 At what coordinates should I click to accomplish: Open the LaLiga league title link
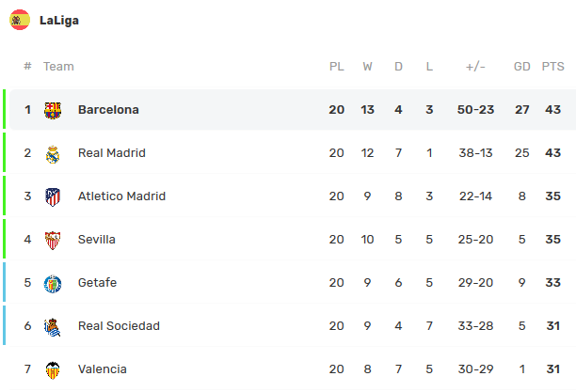coord(59,20)
